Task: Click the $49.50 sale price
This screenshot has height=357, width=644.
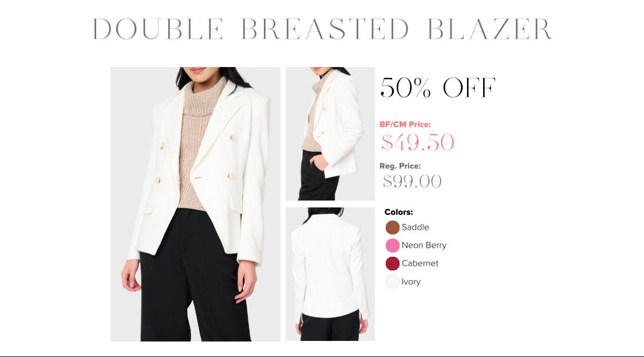Action: click(x=417, y=142)
